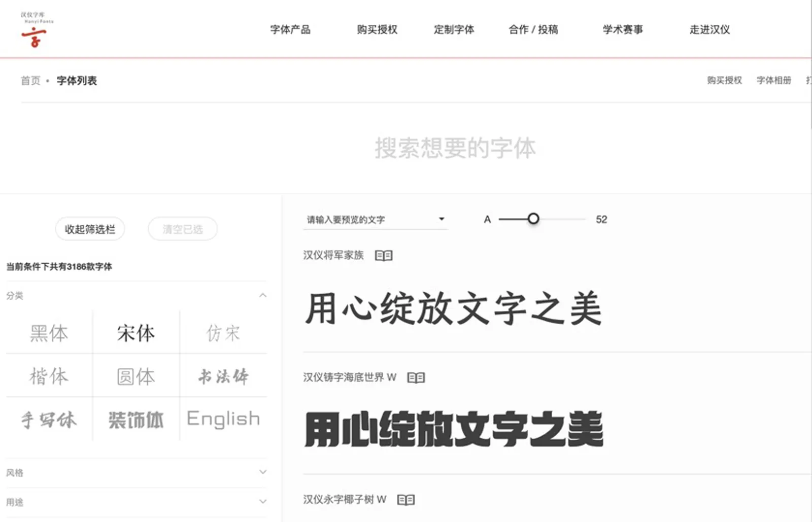Select 装饰体 category filter

pyautogui.click(x=136, y=420)
